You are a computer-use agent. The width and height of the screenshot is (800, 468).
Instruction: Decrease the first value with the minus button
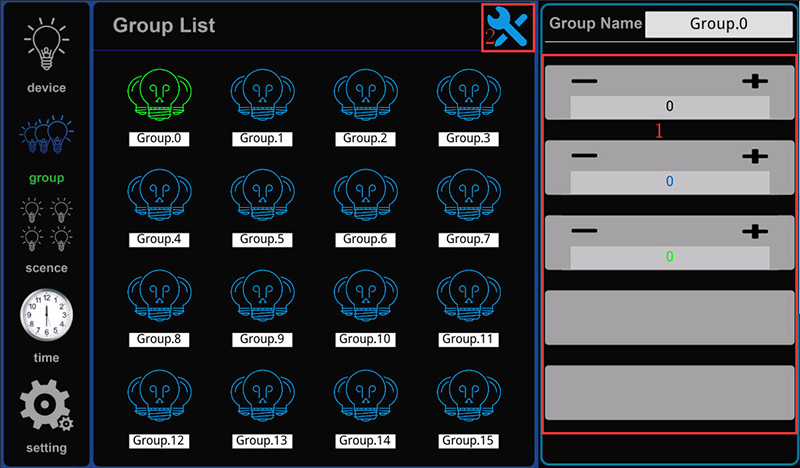pyautogui.click(x=584, y=81)
